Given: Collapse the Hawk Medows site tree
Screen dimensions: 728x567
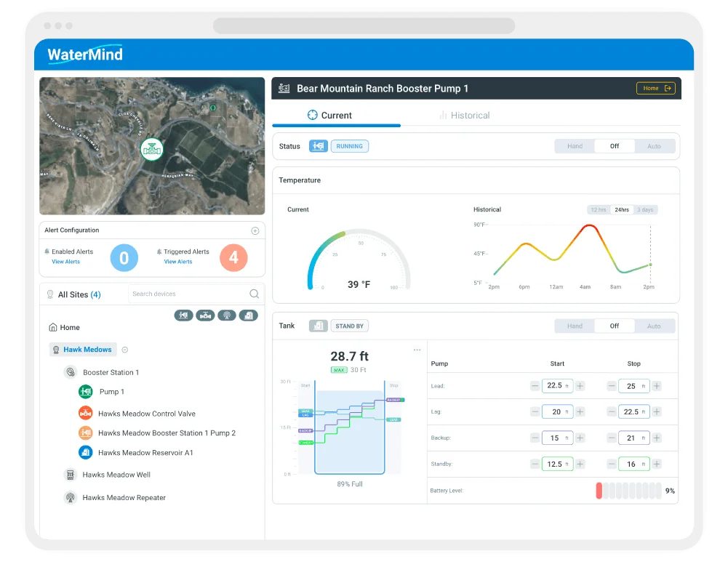Looking at the screenshot, I should 125,350.
